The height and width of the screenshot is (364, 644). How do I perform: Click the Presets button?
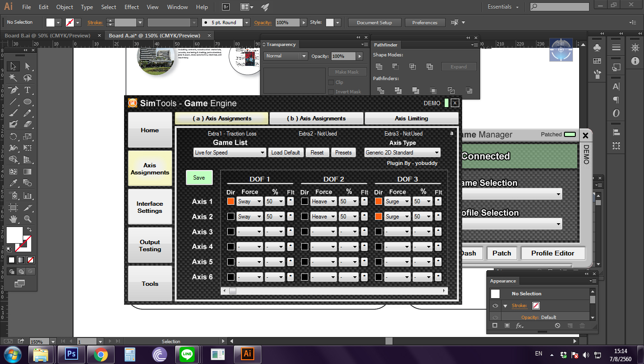point(343,153)
